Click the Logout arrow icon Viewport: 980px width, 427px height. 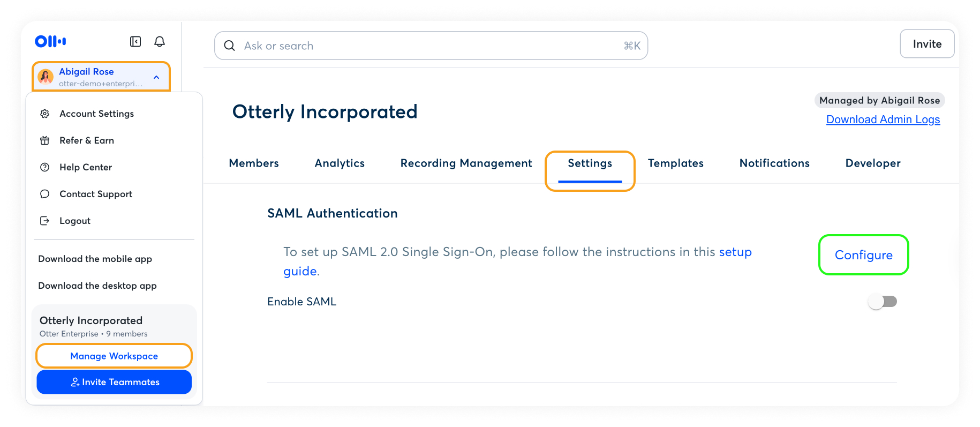[45, 221]
